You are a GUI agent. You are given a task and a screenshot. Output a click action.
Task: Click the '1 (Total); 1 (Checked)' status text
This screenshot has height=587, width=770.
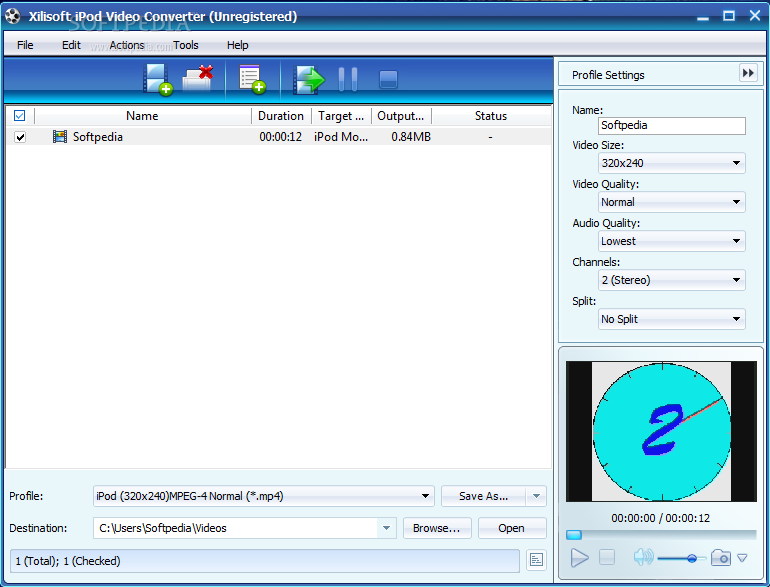click(x=68, y=561)
